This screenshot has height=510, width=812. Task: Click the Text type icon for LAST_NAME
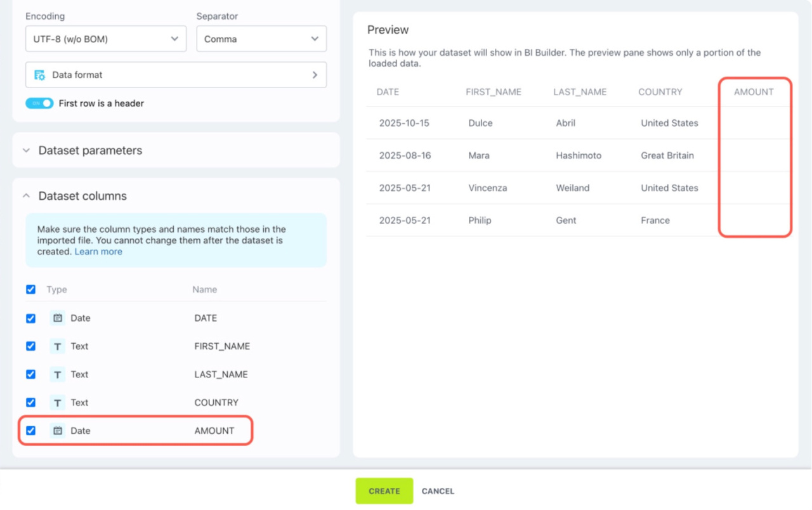click(58, 375)
